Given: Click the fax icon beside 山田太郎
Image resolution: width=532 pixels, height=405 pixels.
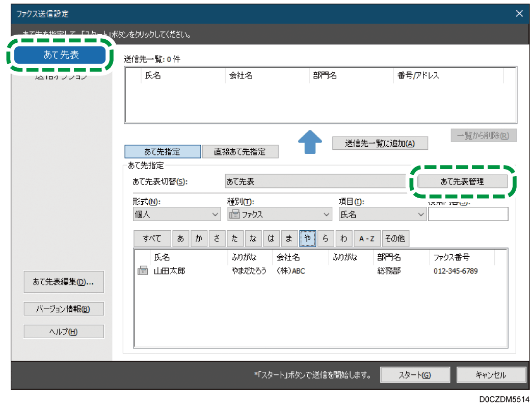Looking at the screenshot, I should [143, 271].
